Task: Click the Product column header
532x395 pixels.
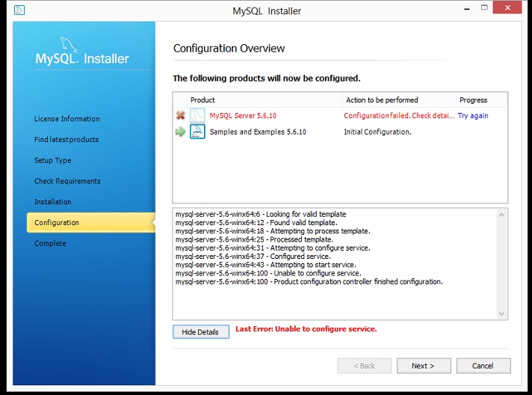Action: tap(265, 99)
